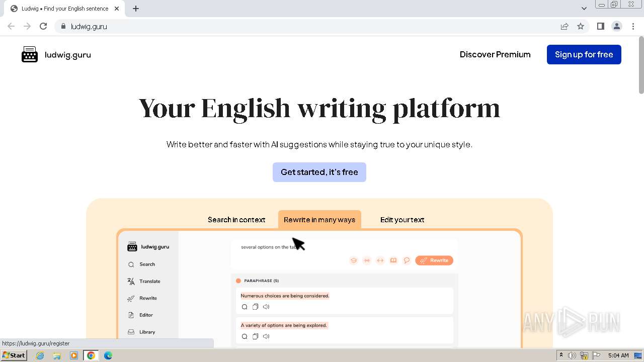The width and height of the screenshot is (644, 362).
Task: Show hidden system tray icons
Action: 561,355
